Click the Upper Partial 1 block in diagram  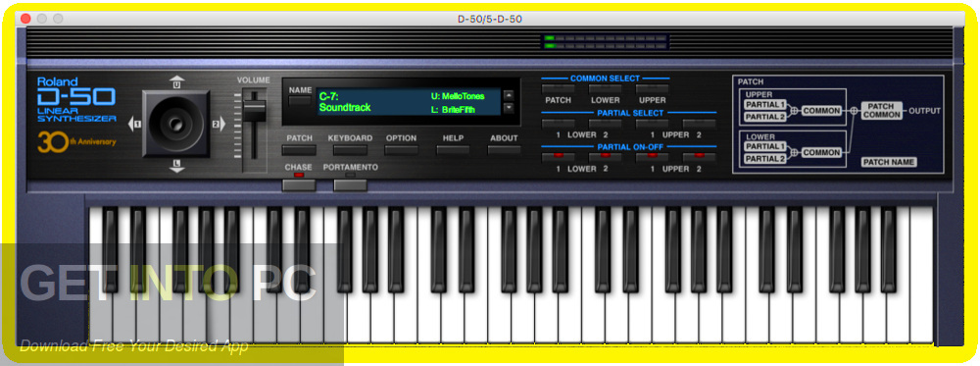tap(765, 104)
